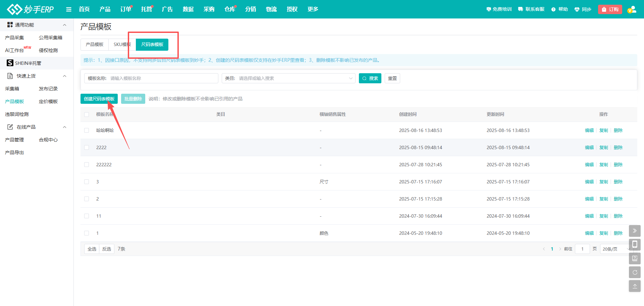This screenshot has height=306, width=644.
Task: Open the mobile phone floating icon
Action: click(x=635, y=245)
